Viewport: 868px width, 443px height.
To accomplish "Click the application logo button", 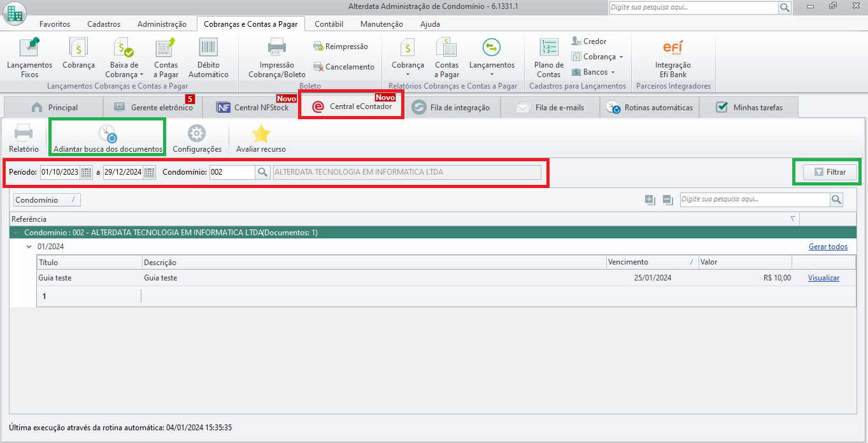I will click(x=14, y=13).
